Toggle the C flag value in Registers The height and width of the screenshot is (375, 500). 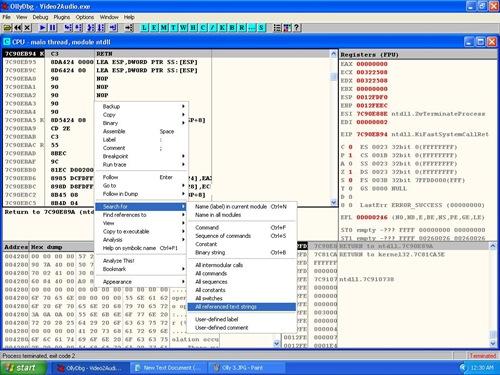point(350,147)
